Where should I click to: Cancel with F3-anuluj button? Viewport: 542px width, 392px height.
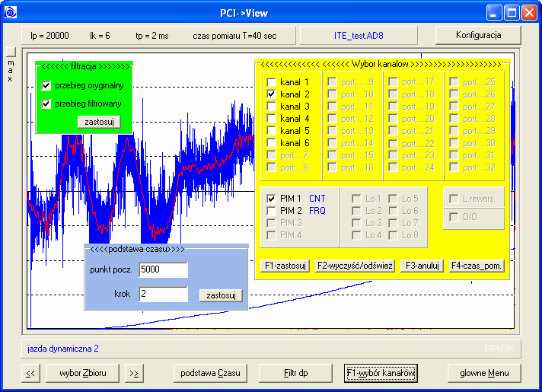[422, 266]
